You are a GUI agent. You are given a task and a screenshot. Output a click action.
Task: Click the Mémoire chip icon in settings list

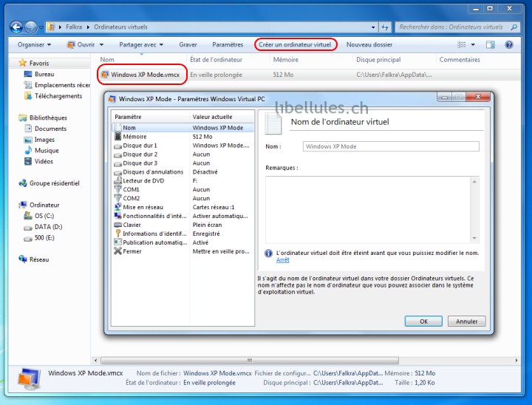point(117,137)
